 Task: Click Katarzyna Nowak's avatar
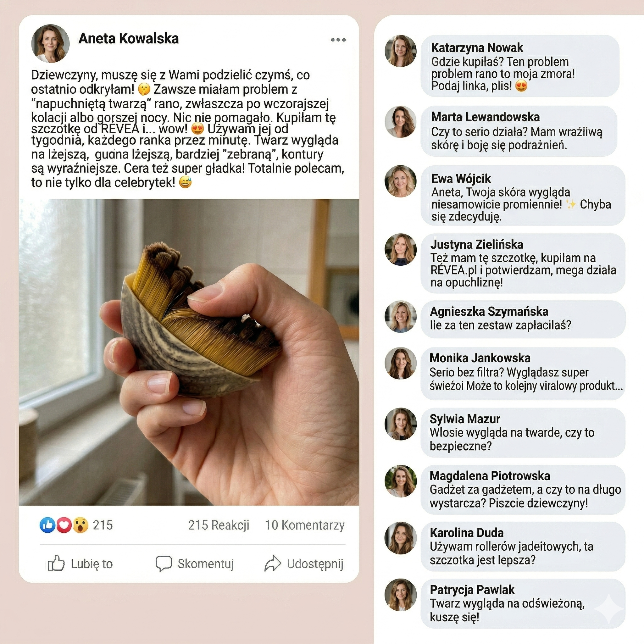tap(400, 51)
